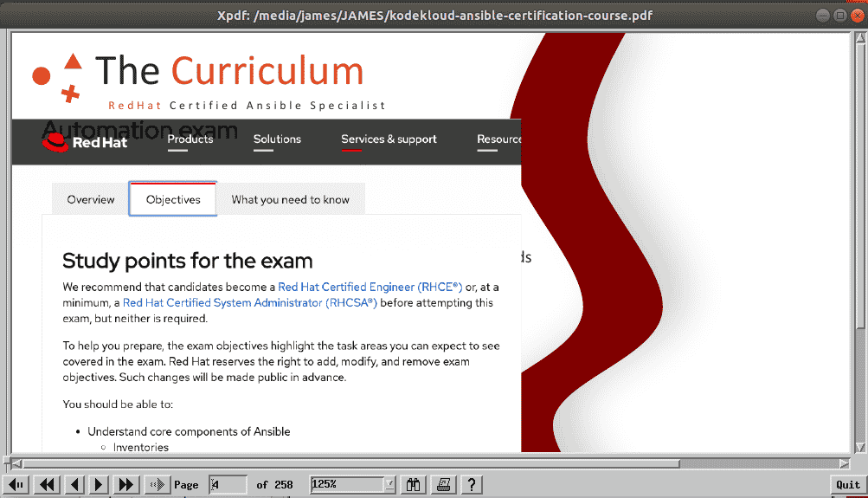
Task: Open the find dialog with binoculars icon
Action: 414,485
